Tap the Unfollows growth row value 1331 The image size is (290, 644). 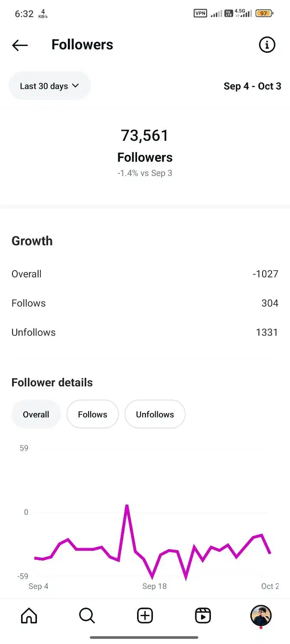267,332
